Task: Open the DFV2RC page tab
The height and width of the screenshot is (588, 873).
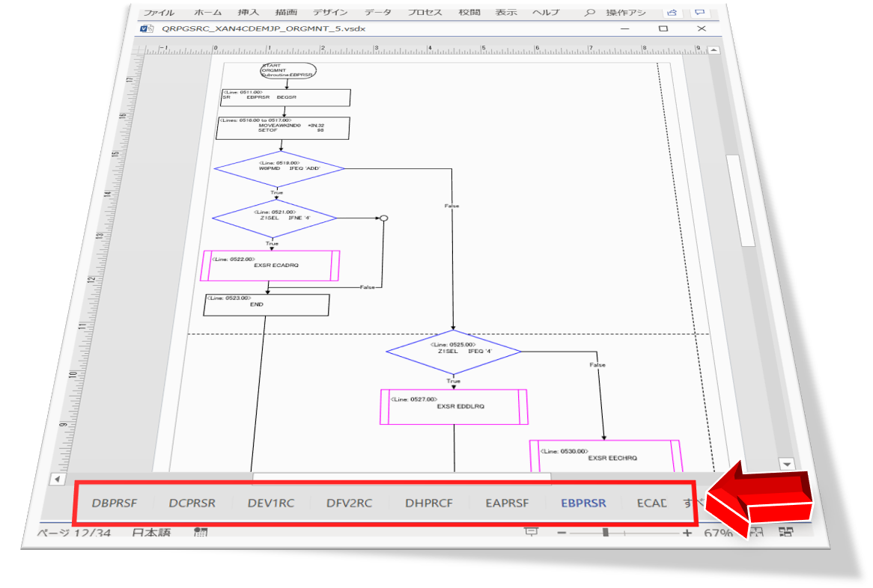Action: click(349, 503)
